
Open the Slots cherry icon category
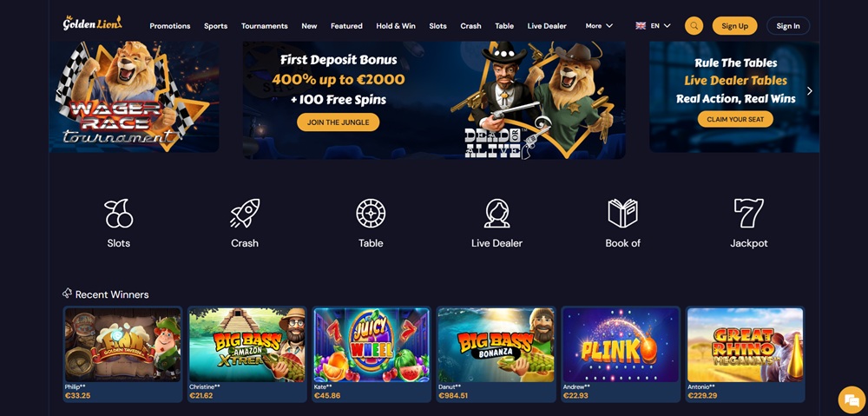point(118,214)
